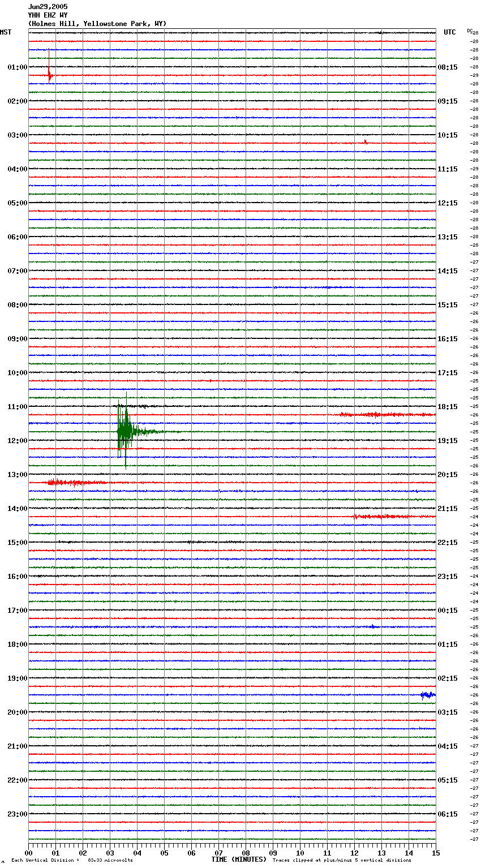Click the 06:00 MST time label
Screen dimensions: 481x868
[x=18, y=237]
